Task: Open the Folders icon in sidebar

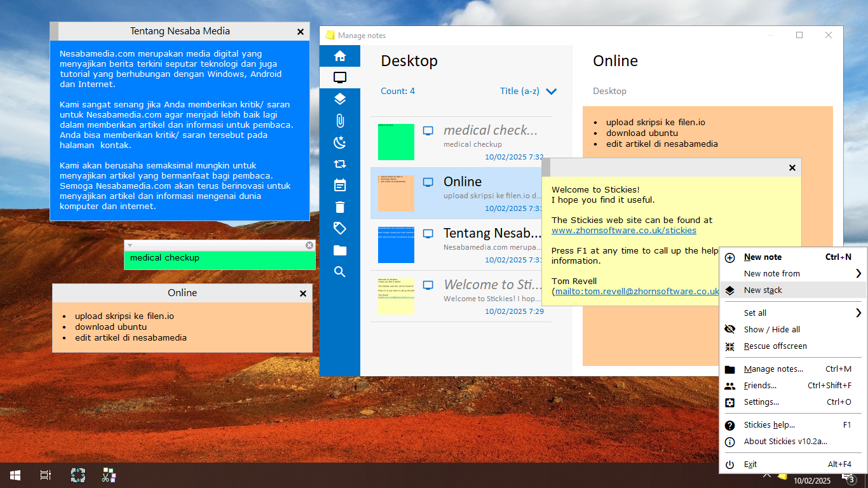Action: [x=340, y=250]
